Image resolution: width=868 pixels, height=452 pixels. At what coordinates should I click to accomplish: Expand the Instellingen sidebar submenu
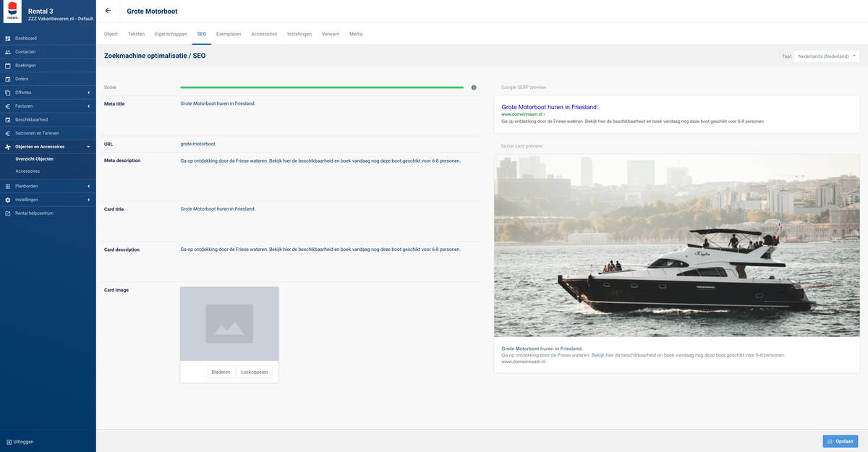(88, 200)
